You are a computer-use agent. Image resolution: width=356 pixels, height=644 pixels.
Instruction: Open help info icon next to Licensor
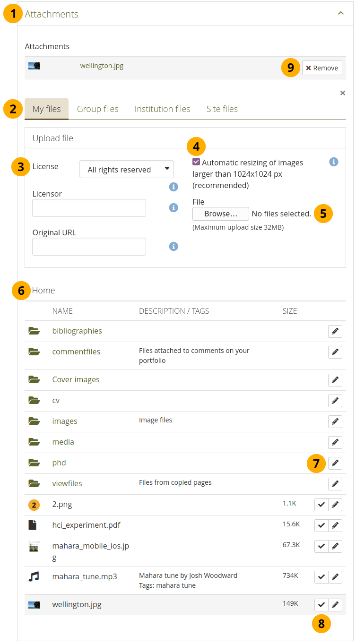(174, 207)
